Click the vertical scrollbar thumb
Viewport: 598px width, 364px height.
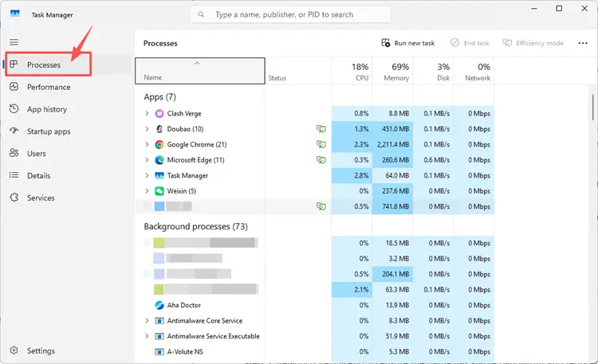592,108
